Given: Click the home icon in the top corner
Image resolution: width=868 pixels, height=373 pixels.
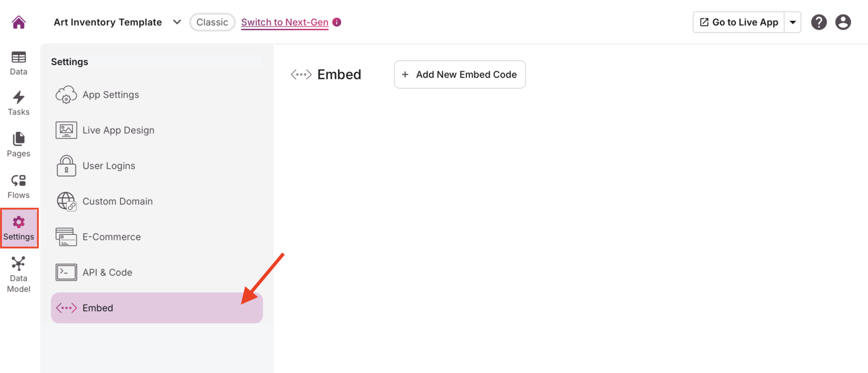Looking at the screenshot, I should (17, 21).
